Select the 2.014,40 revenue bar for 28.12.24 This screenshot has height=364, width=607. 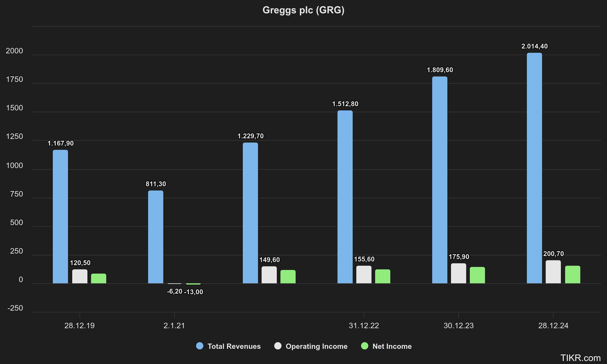click(534, 168)
